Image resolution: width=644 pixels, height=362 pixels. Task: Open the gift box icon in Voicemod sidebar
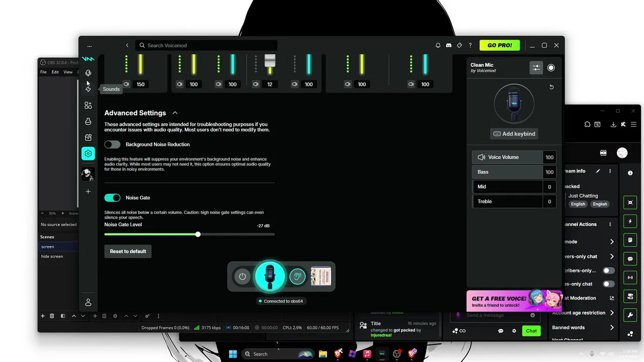point(88,137)
